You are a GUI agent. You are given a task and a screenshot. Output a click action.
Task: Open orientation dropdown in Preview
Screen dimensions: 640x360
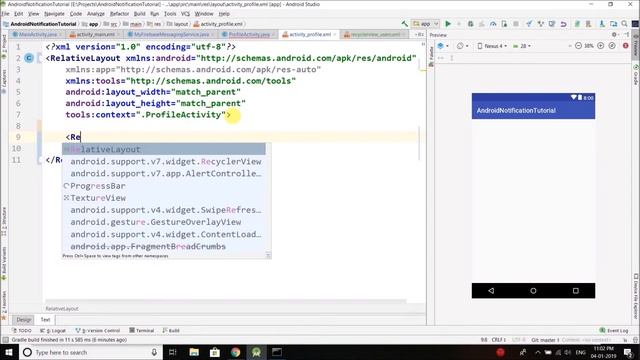(x=462, y=46)
